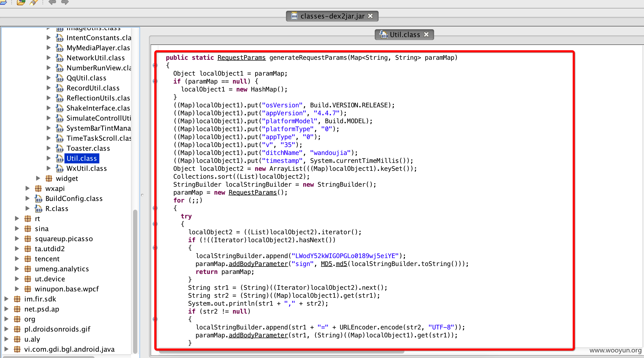Click the NumberRunView class file icon

pyautogui.click(x=60, y=68)
